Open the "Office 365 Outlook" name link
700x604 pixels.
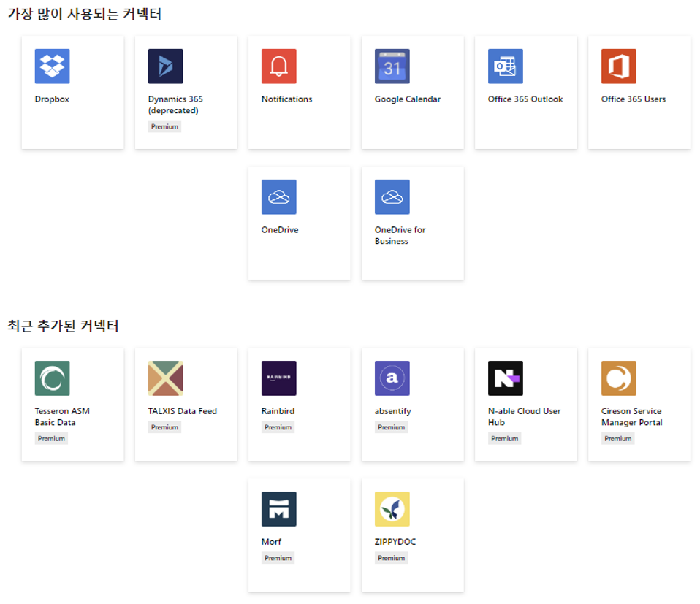coord(525,99)
